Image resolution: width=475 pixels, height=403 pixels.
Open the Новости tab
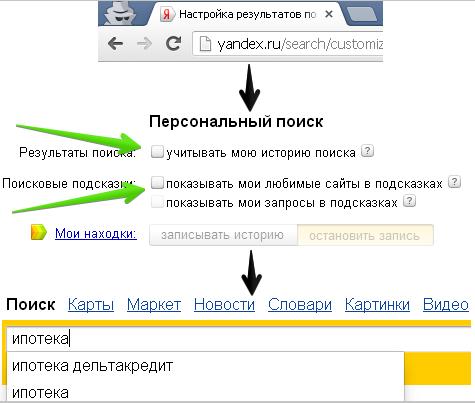click(x=224, y=305)
